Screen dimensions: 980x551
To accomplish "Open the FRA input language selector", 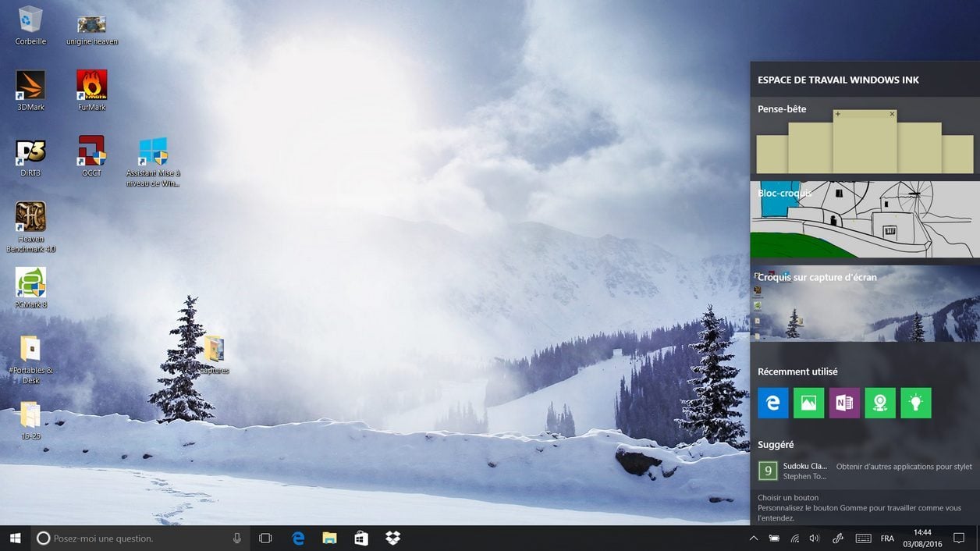I will (887, 539).
